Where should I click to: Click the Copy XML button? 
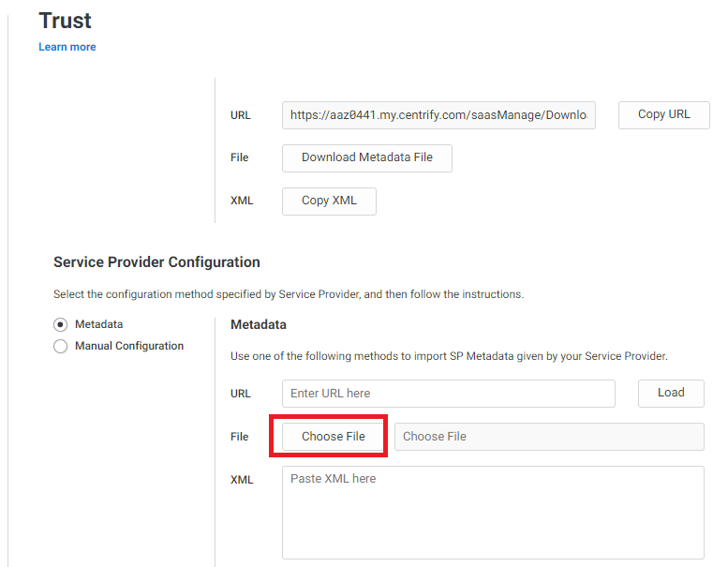(x=329, y=201)
